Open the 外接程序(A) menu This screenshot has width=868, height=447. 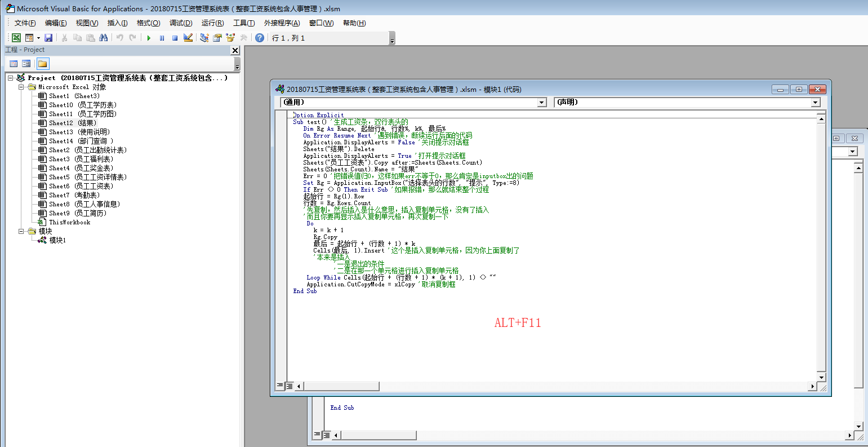[282, 23]
